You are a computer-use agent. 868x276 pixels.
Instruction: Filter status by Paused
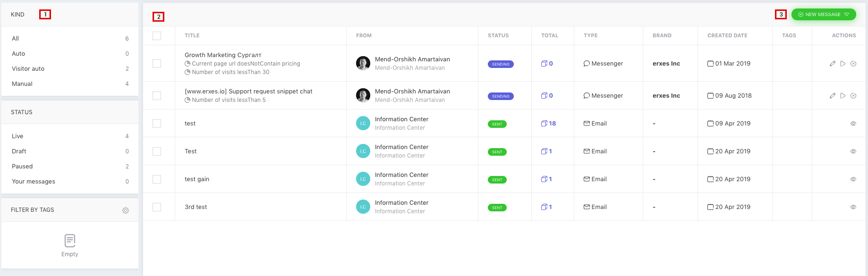point(70,167)
